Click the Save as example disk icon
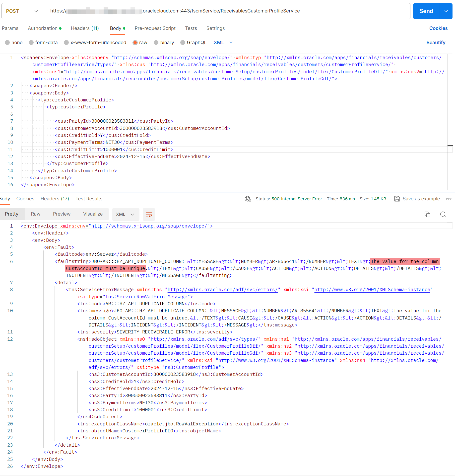This screenshot has width=455, height=476. tap(397, 199)
